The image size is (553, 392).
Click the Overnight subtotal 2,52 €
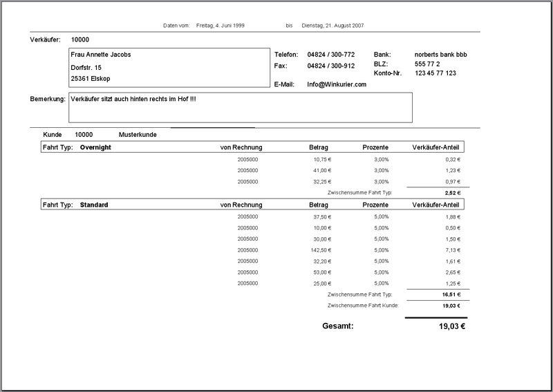point(453,193)
